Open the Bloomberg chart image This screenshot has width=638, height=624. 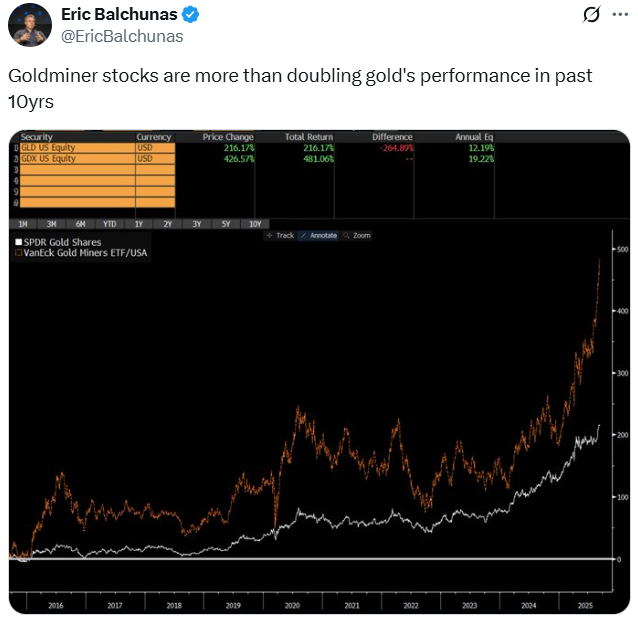click(319, 400)
